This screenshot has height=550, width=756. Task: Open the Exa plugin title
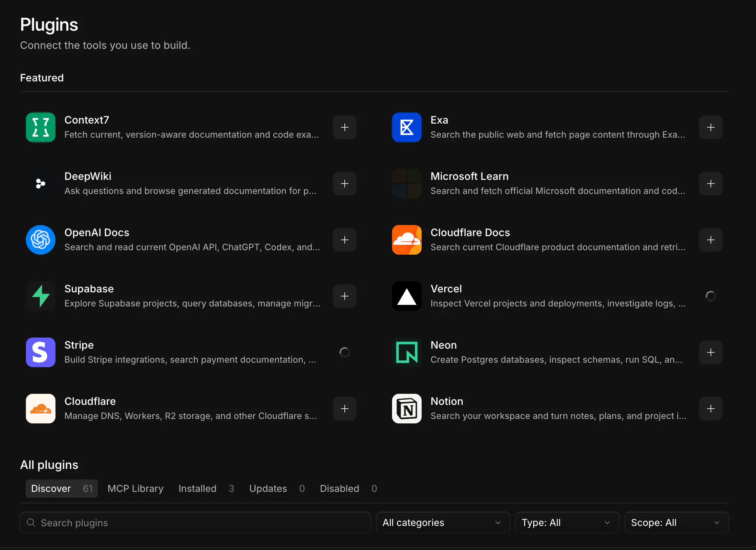click(439, 120)
